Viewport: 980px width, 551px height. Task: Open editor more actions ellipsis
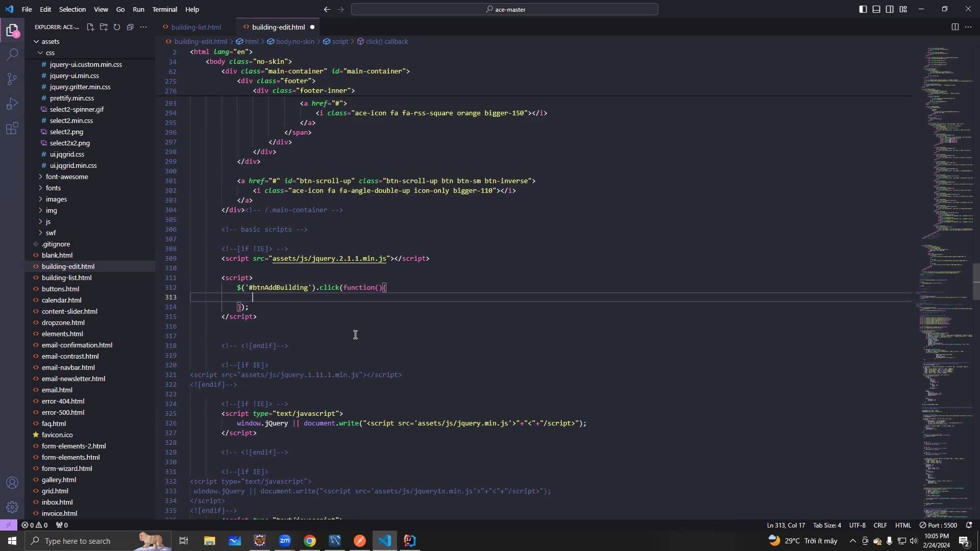pos(968,27)
